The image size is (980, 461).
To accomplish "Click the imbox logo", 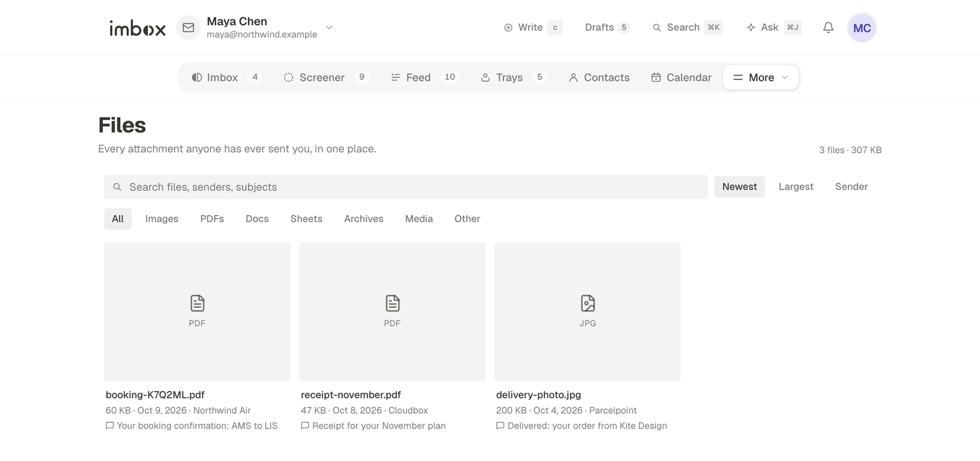I will click(x=137, y=28).
